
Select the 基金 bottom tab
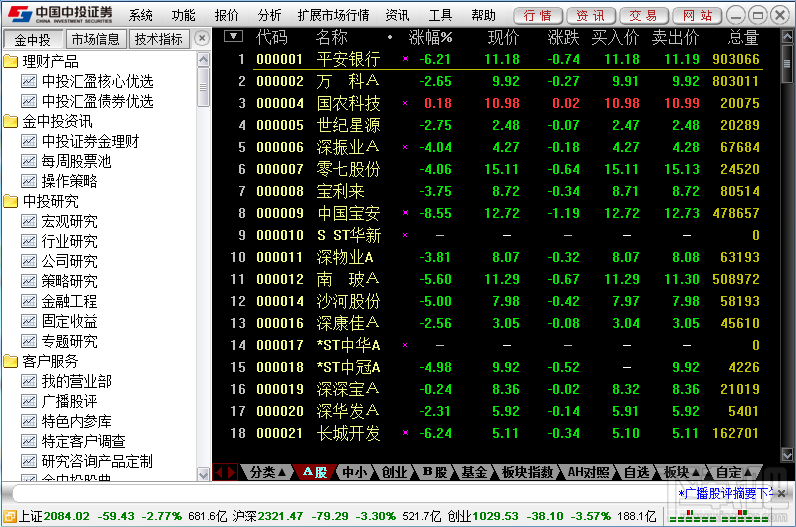point(474,473)
